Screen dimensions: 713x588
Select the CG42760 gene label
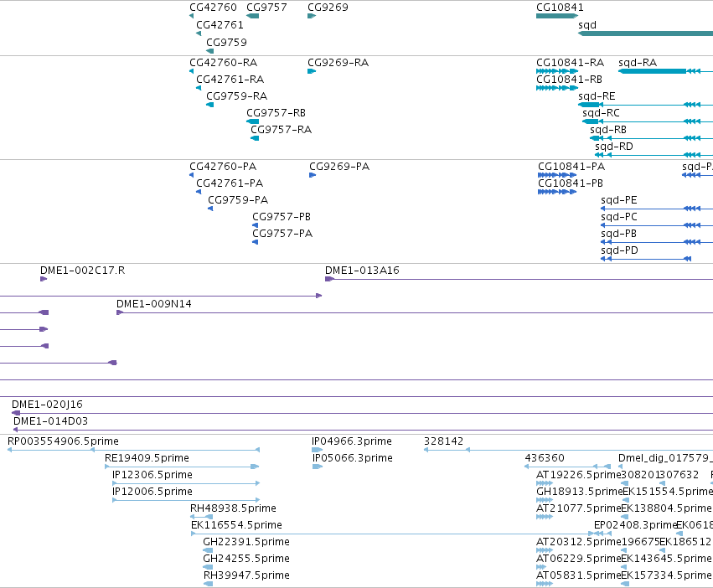pyautogui.click(x=213, y=8)
